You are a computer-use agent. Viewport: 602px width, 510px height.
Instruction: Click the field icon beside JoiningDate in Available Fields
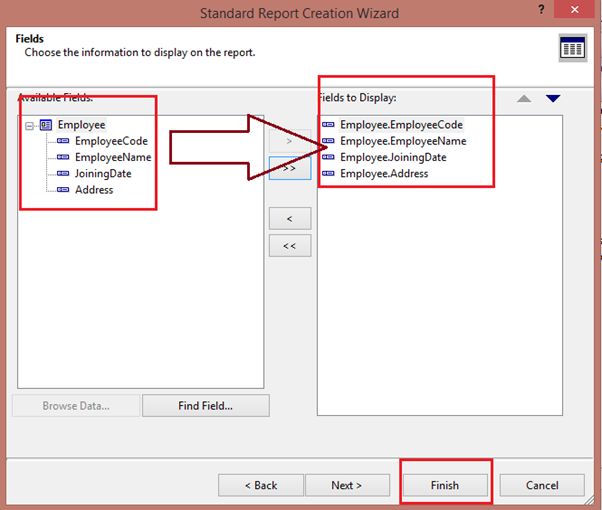pyautogui.click(x=63, y=174)
